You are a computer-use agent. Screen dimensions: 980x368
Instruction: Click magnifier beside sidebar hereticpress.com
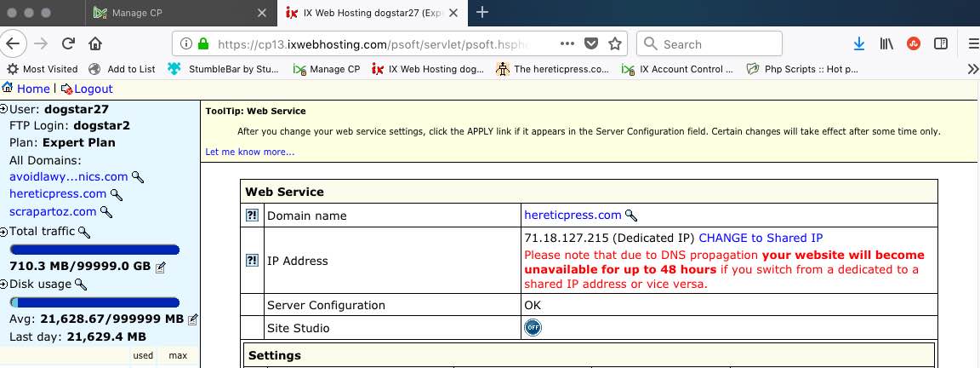click(x=117, y=194)
